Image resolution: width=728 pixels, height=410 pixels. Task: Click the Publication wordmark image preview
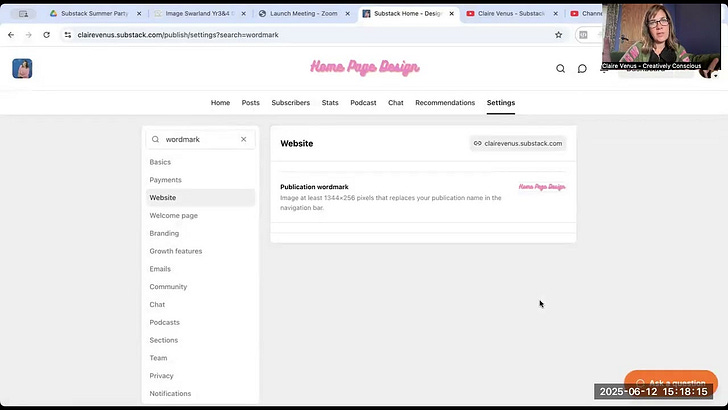pyautogui.click(x=542, y=187)
